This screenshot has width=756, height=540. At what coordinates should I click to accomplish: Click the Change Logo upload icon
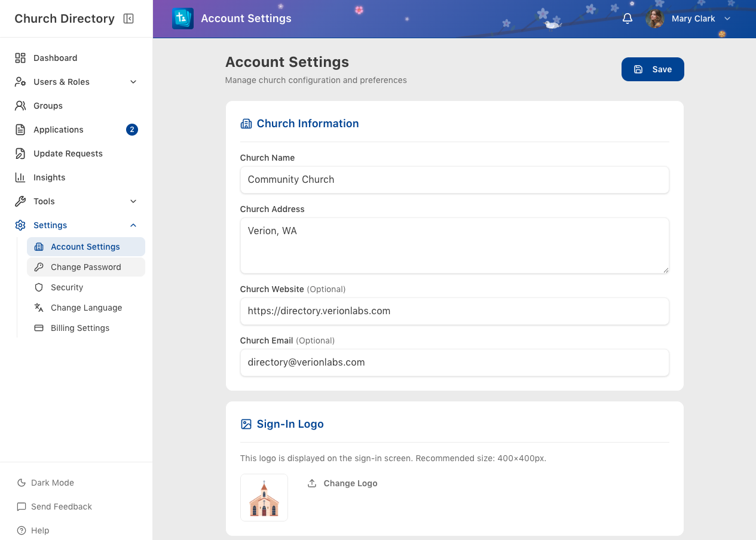312,483
